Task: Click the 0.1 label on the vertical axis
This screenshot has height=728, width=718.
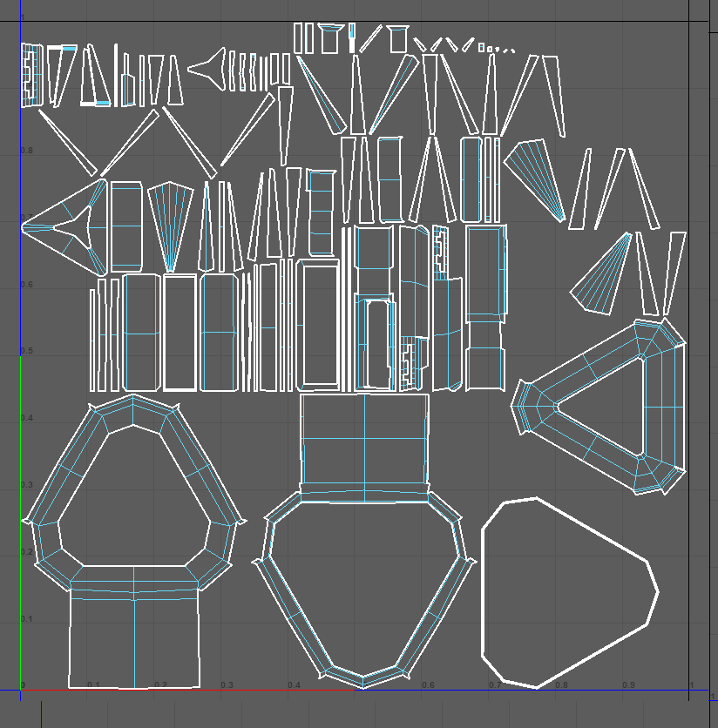Action: click(26, 619)
